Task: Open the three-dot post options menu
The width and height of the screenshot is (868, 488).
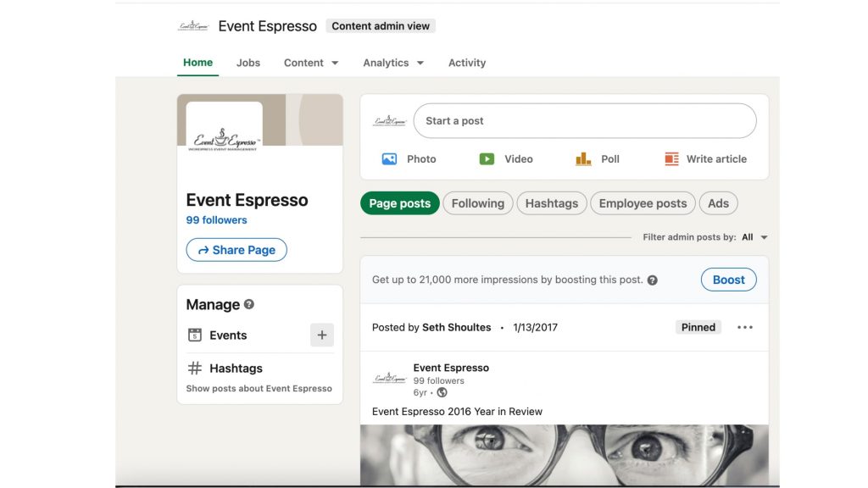Action: coord(745,327)
